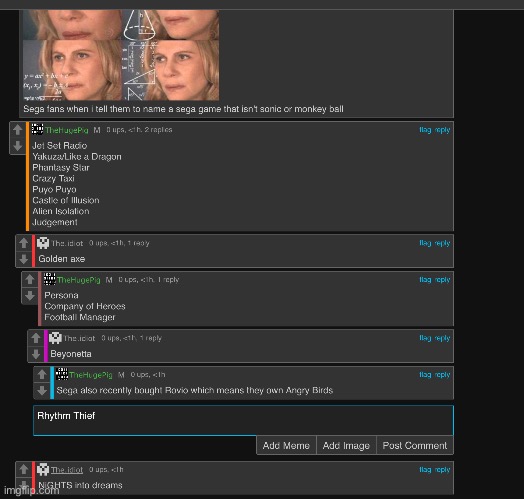Open TheHugePig username above Jet Set Radio
The height and width of the screenshot is (499, 524).
(67, 130)
